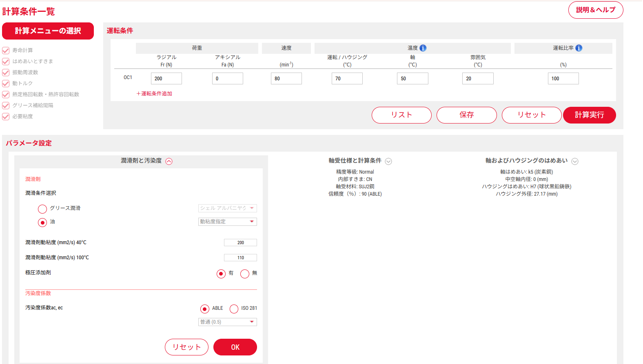Click the info icon next to 温度
This screenshot has width=643, height=364.
click(x=423, y=48)
